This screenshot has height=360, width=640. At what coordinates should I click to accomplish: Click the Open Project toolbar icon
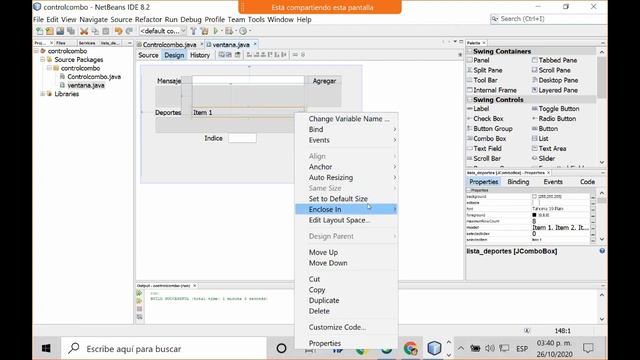[x=60, y=31]
